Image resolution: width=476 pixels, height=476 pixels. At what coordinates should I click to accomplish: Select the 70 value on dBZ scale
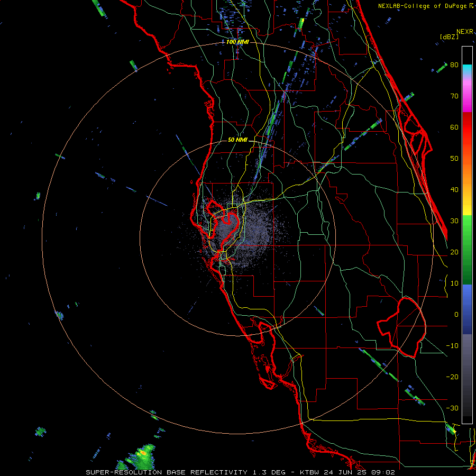pyautogui.click(x=454, y=96)
